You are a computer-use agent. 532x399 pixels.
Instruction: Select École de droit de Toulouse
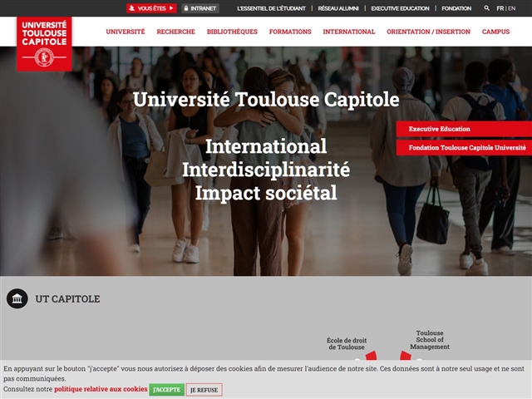coord(347,343)
